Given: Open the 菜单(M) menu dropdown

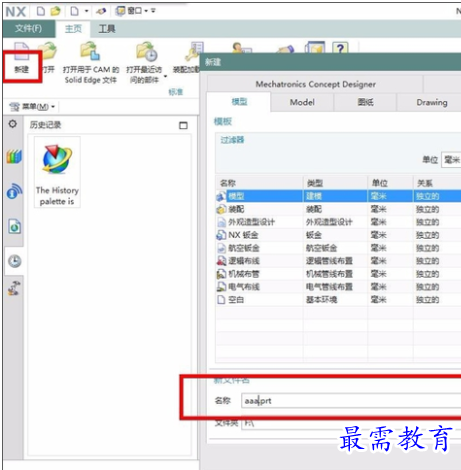Looking at the screenshot, I should [32, 107].
